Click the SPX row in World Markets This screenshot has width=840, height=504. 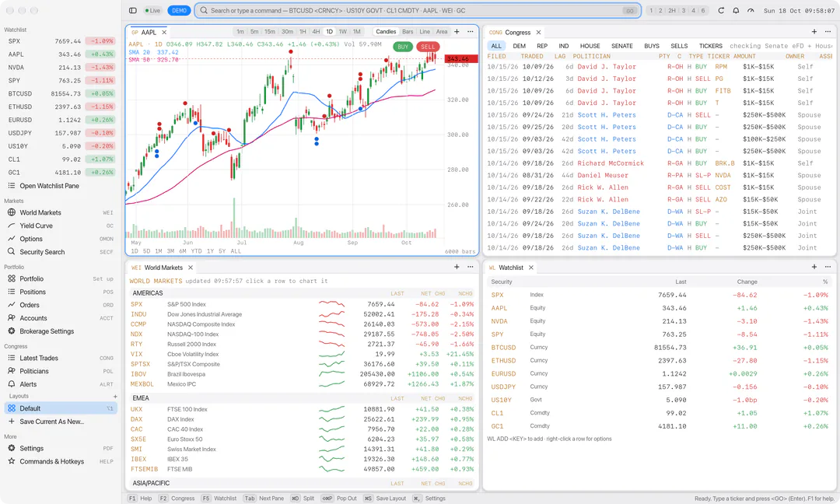(x=303, y=304)
